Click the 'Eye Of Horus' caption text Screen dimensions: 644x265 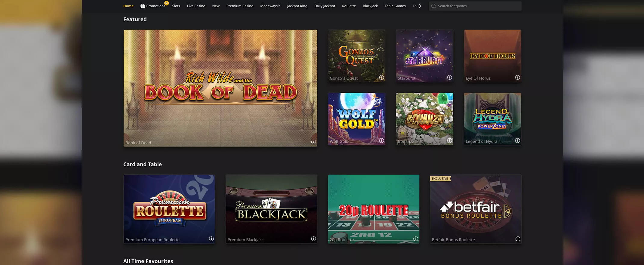[478, 78]
